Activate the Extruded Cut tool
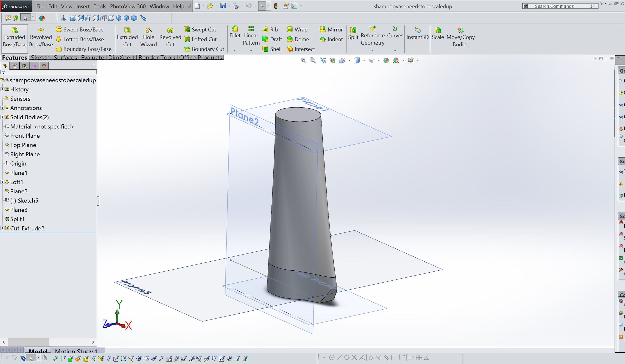The height and width of the screenshot is (364, 625). pos(127,37)
